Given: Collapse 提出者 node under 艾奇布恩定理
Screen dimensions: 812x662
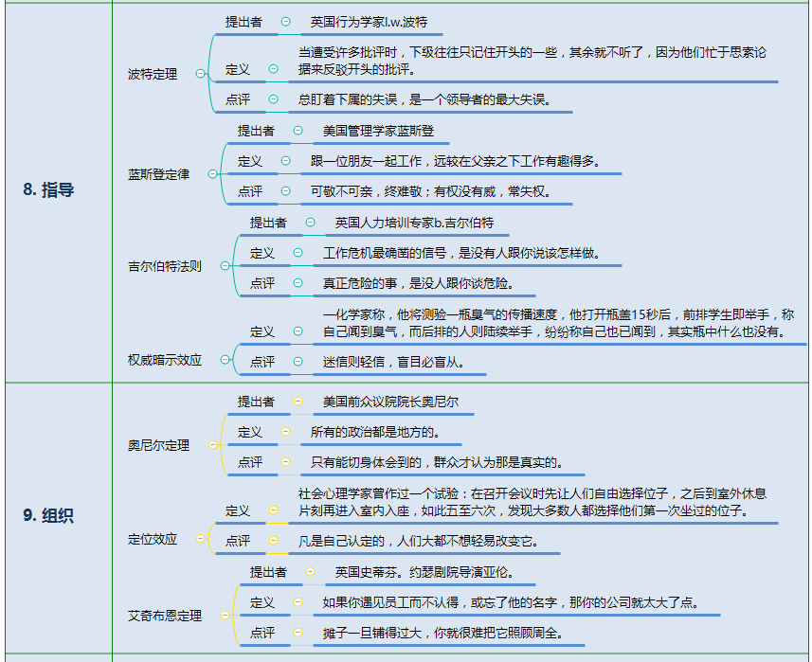Looking at the screenshot, I should (x=310, y=572).
